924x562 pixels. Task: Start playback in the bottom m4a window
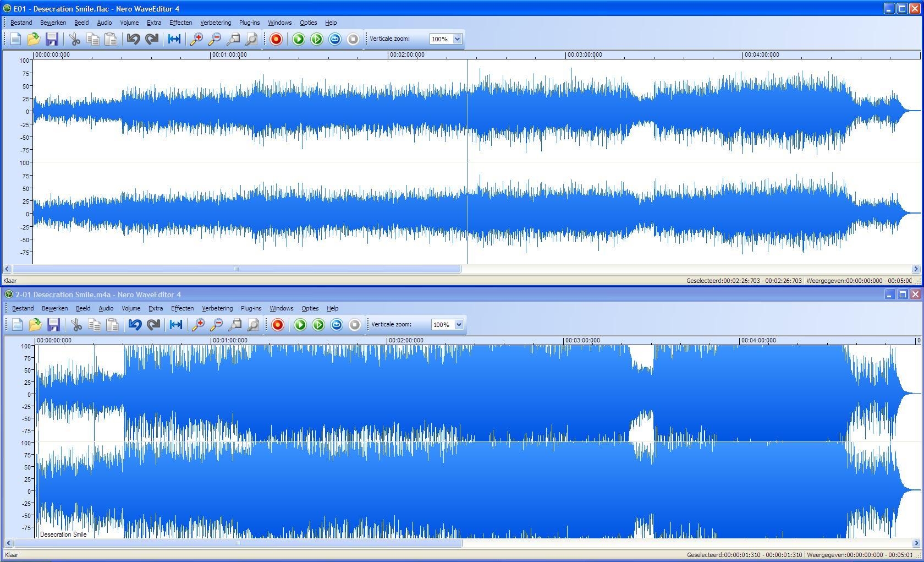(300, 325)
